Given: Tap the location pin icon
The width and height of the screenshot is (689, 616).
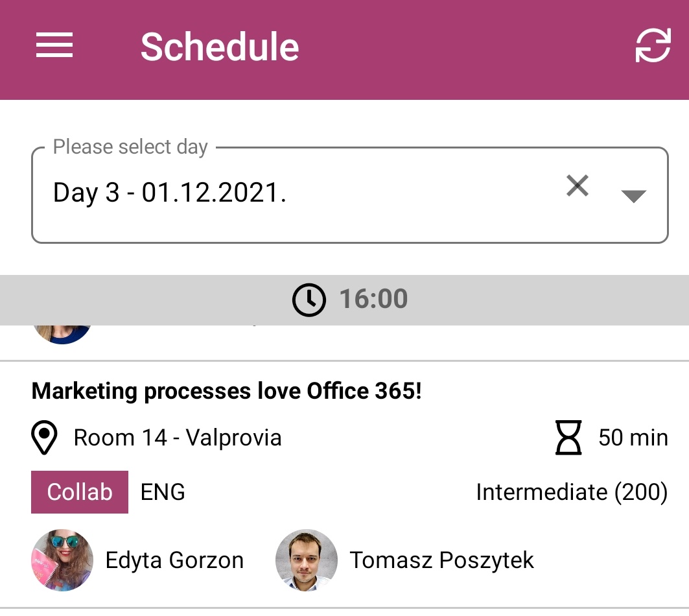Looking at the screenshot, I should [x=45, y=438].
